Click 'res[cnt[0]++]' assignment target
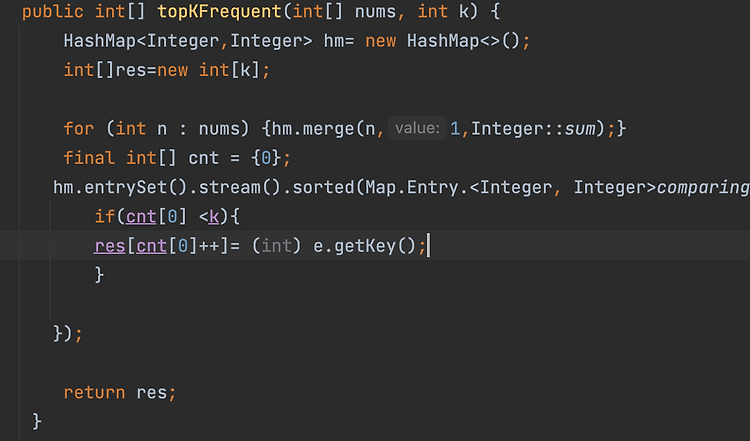Viewport: 750px width, 441px height. (162, 246)
